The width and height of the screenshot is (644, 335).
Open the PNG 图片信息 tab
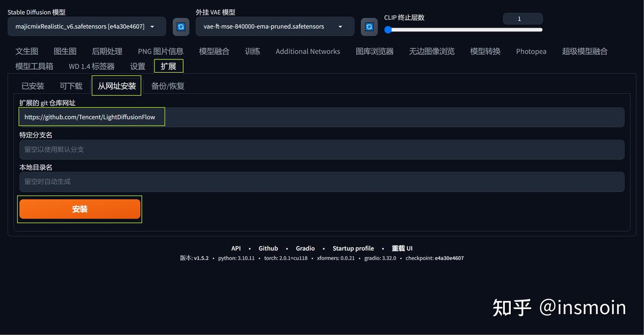tap(161, 51)
